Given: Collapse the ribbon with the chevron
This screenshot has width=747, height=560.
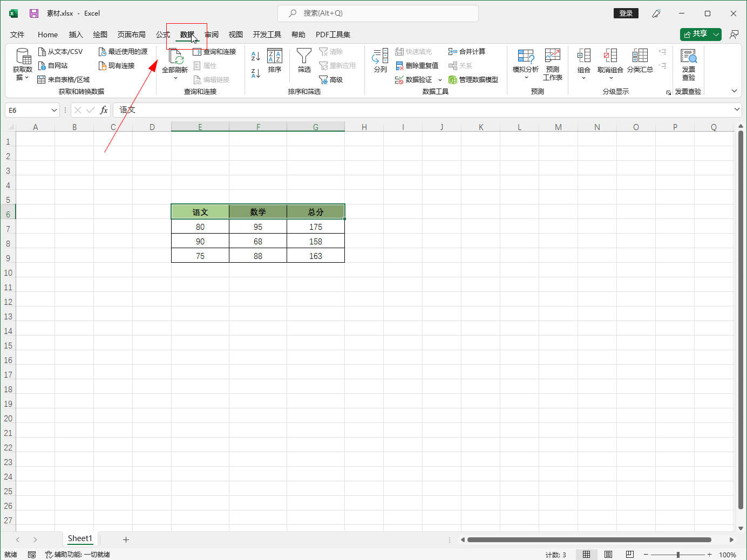Looking at the screenshot, I should 734,91.
